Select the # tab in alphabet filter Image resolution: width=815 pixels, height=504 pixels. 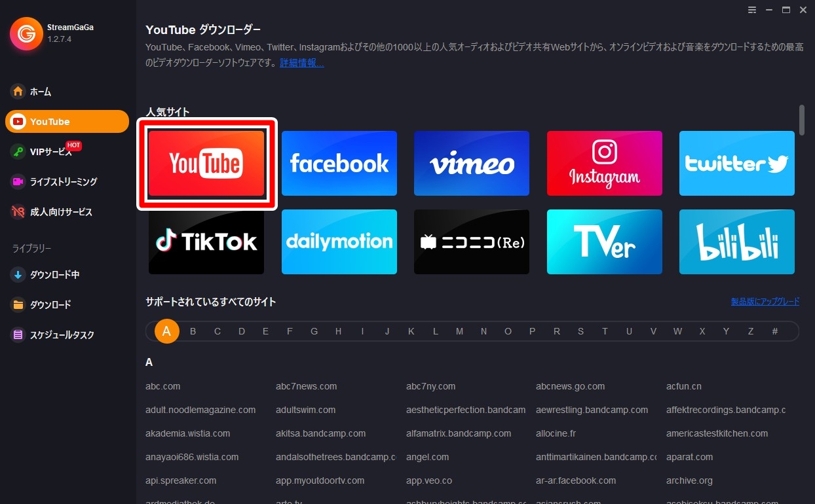pos(775,331)
